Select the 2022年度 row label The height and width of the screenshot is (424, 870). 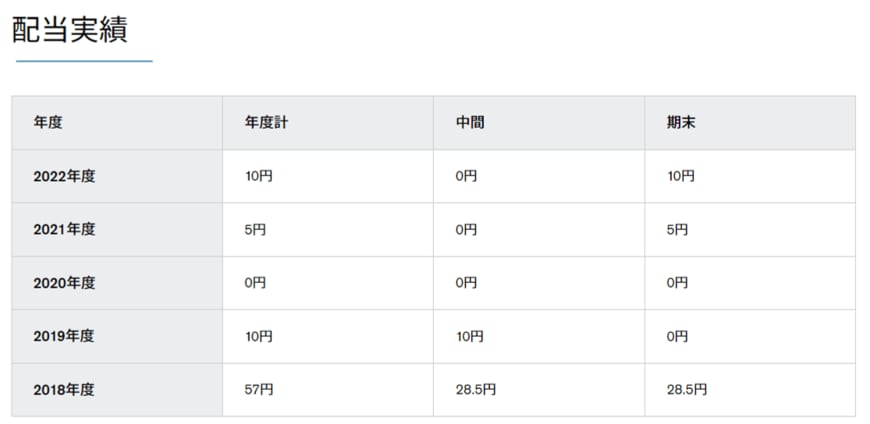[x=64, y=176]
